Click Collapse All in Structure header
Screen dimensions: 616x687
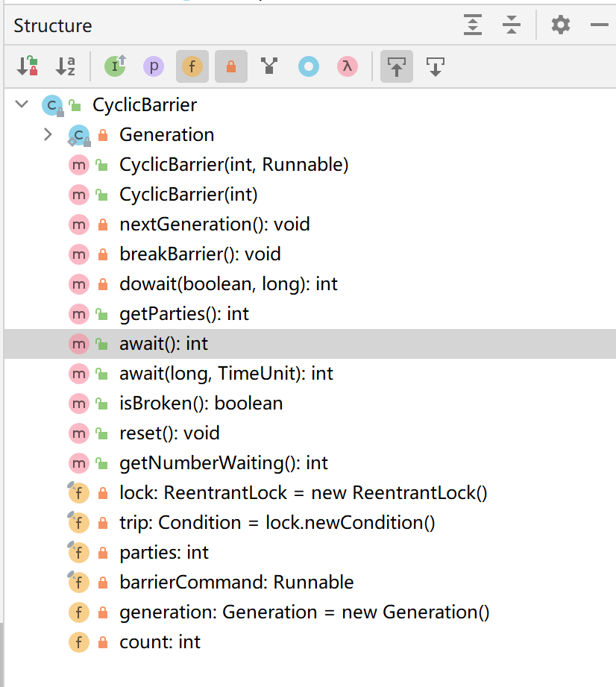pyautogui.click(x=512, y=25)
